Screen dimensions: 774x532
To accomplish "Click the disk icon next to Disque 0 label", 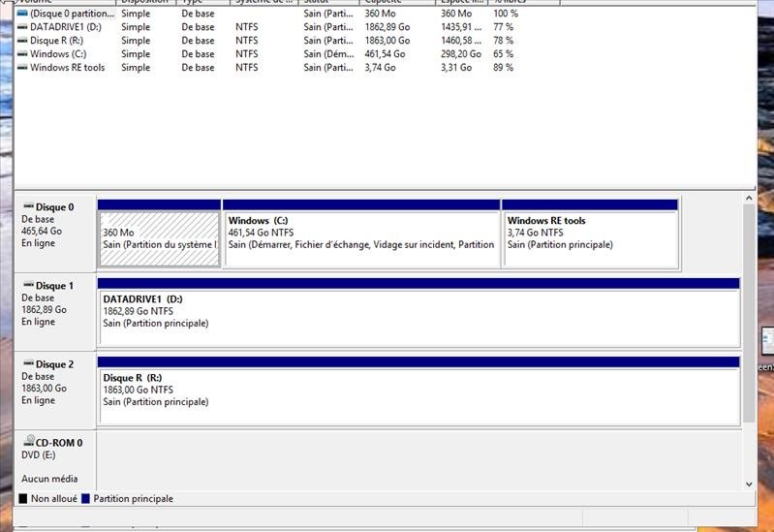I will tap(29, 206).
